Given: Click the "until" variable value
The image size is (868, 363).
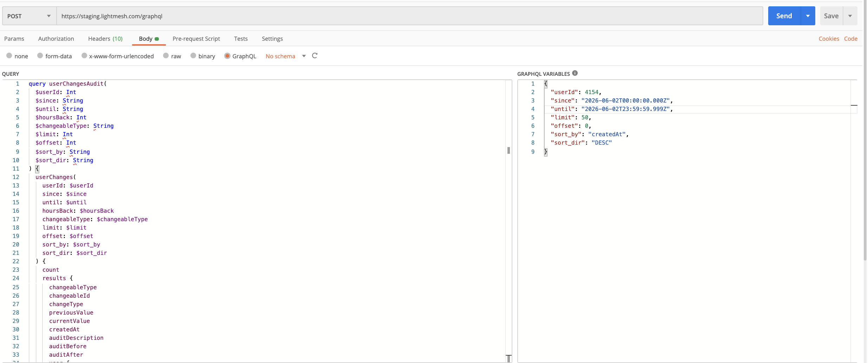Looking at the screenshot, I should [626, 109].
